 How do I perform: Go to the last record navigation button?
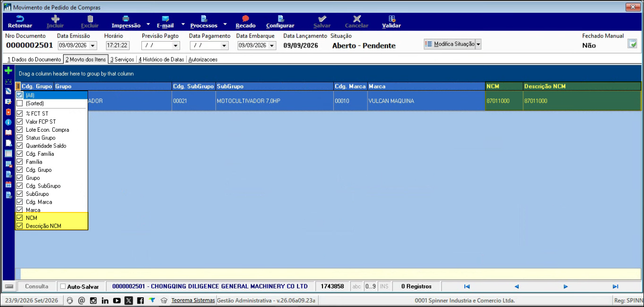[615, 286]
